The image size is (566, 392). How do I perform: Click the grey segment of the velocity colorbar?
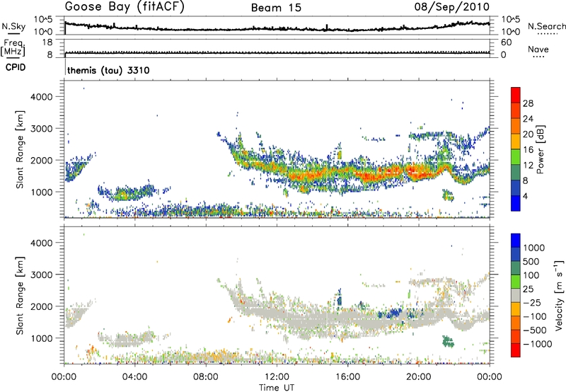coord(516,295)
